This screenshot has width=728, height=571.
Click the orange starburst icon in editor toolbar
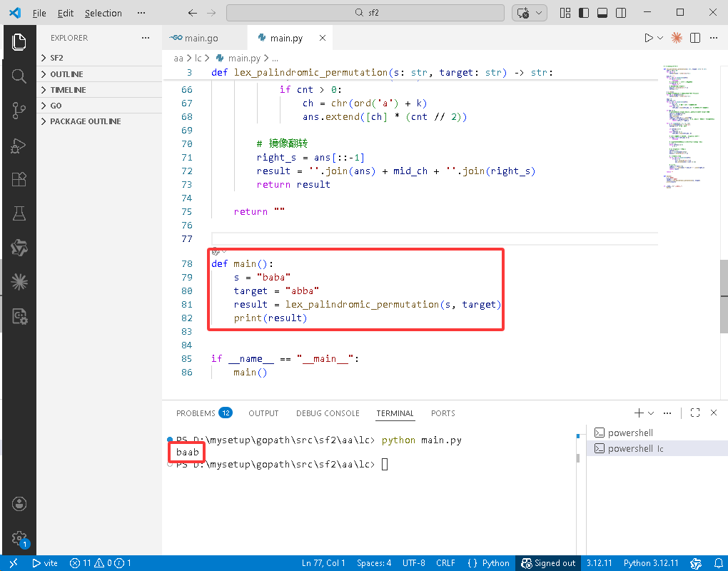tap(677, 38)
